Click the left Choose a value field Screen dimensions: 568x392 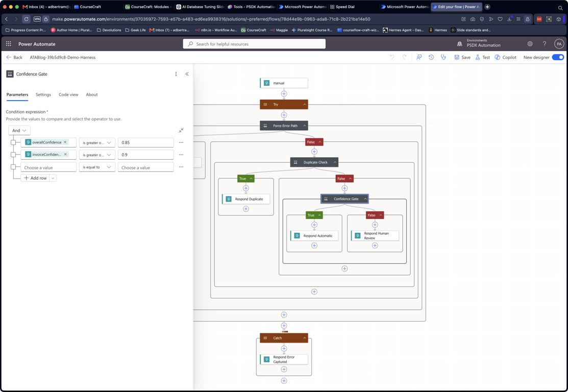click(48, 167)
